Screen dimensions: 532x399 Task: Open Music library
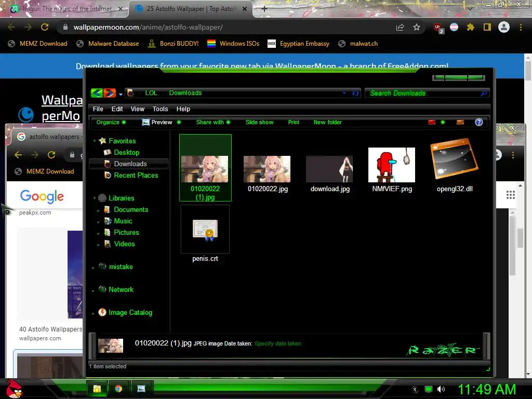pos(123,221)
